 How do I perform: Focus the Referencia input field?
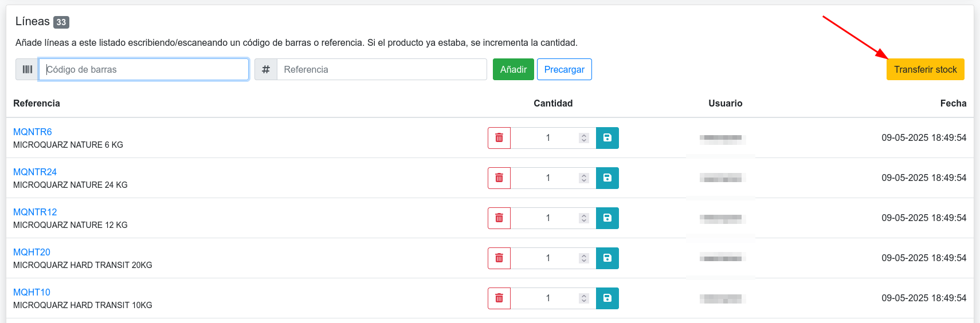coord(382,69)
